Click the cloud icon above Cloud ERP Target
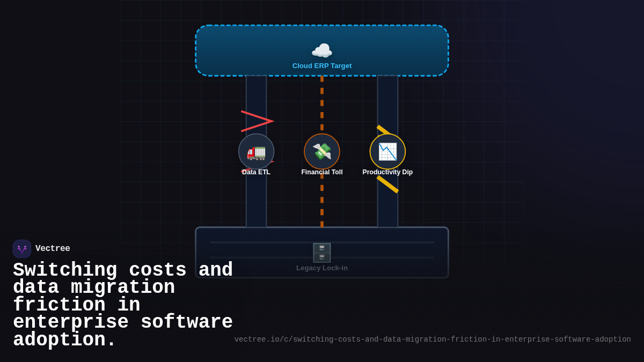The image size is (644, 362). pyautogui.click(x=321, y=50)
